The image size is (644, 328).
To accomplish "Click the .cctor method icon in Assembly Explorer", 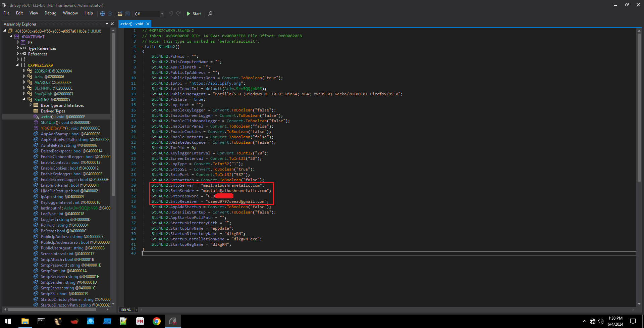I will (36, 116).
